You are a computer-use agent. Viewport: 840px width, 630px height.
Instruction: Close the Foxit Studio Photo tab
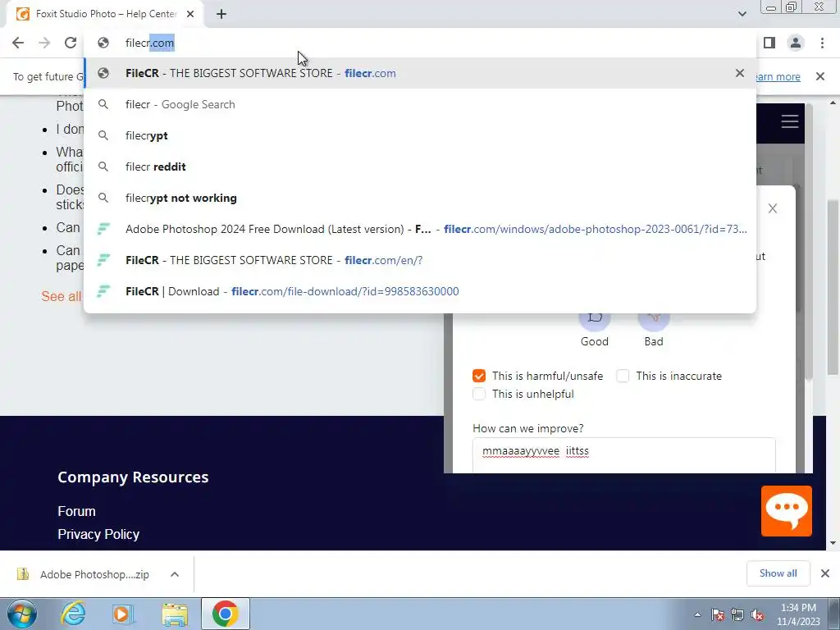tap(190, 15)
